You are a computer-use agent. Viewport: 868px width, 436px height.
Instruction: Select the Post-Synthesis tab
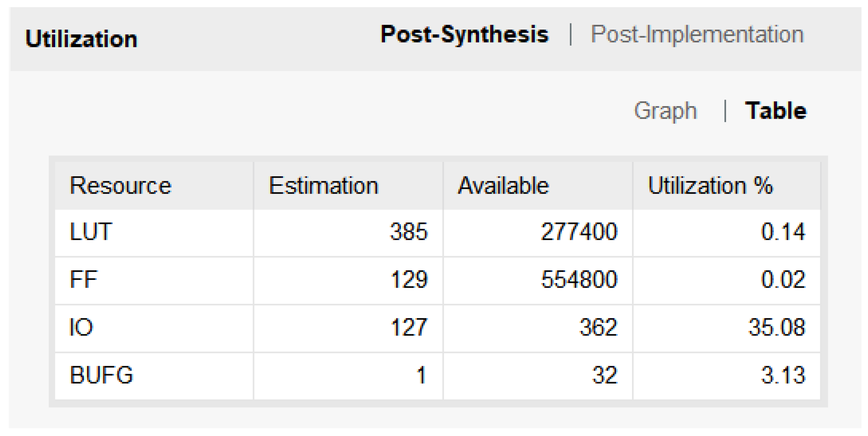pyautogui.click(x=464, y=34)
